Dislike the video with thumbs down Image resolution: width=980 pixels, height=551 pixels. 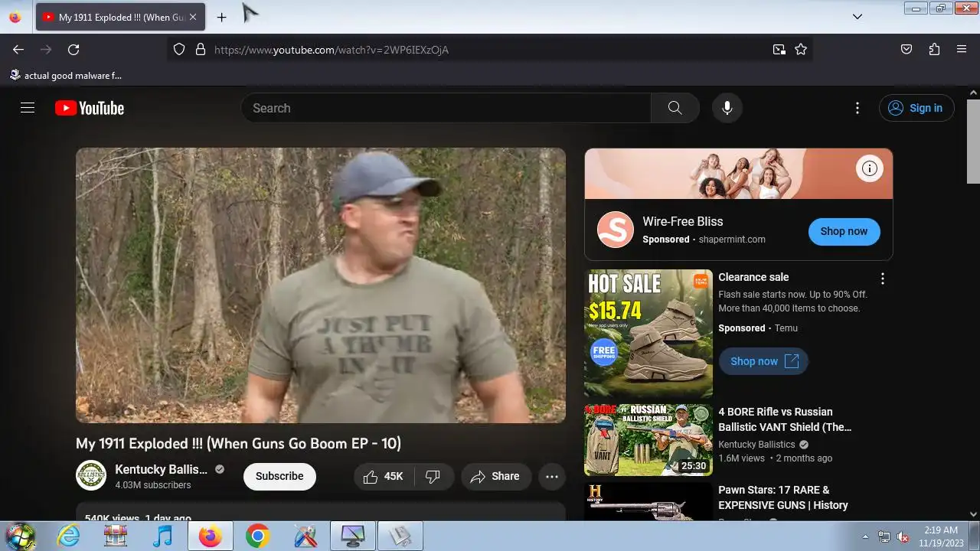point(433,476)
